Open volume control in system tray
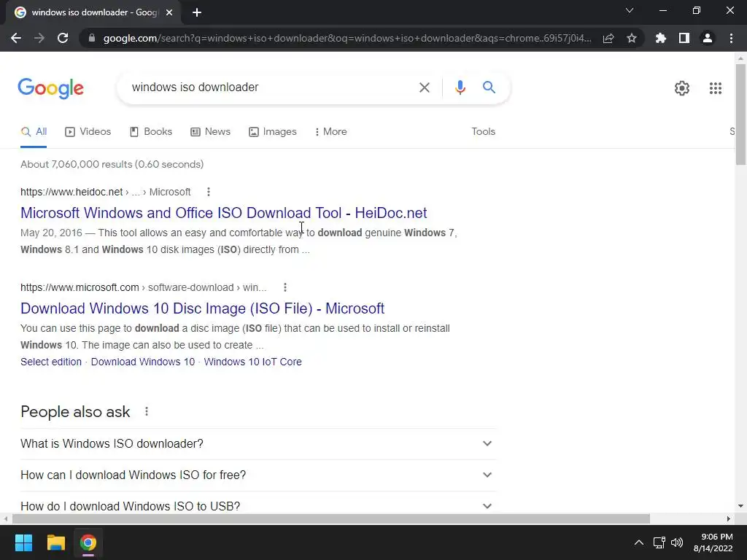747x560 pixels. [x=677, y=542]
